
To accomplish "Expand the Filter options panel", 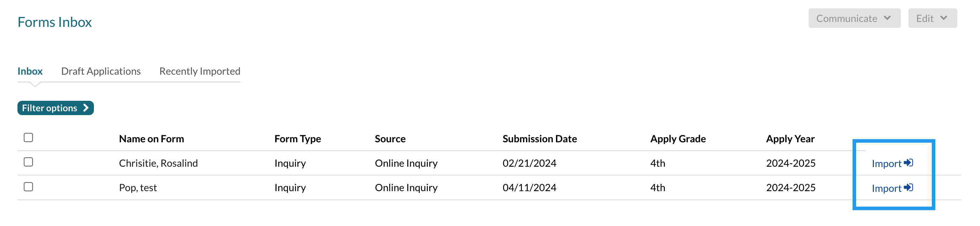I will coord(55,108).
